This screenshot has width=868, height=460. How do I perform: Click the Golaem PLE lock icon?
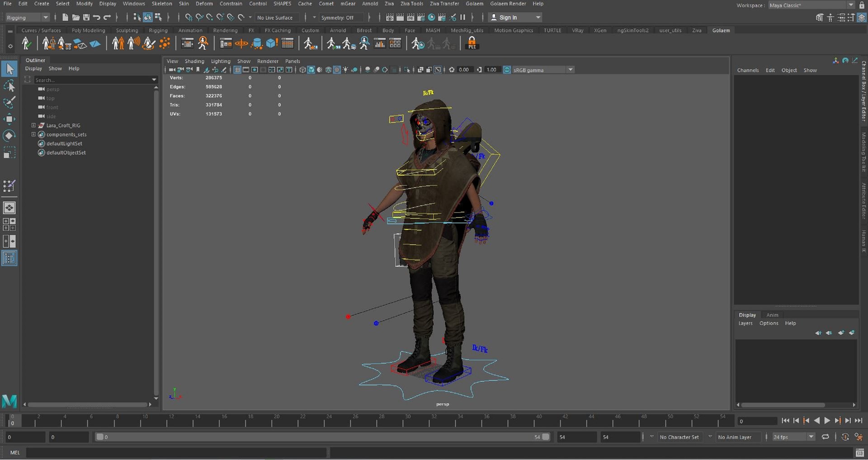click(x=472, y=43)
